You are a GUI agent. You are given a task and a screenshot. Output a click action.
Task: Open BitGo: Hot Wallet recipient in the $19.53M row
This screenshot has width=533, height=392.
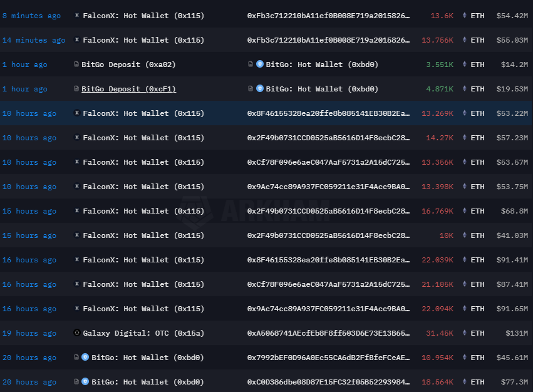(x=322, y=89)
